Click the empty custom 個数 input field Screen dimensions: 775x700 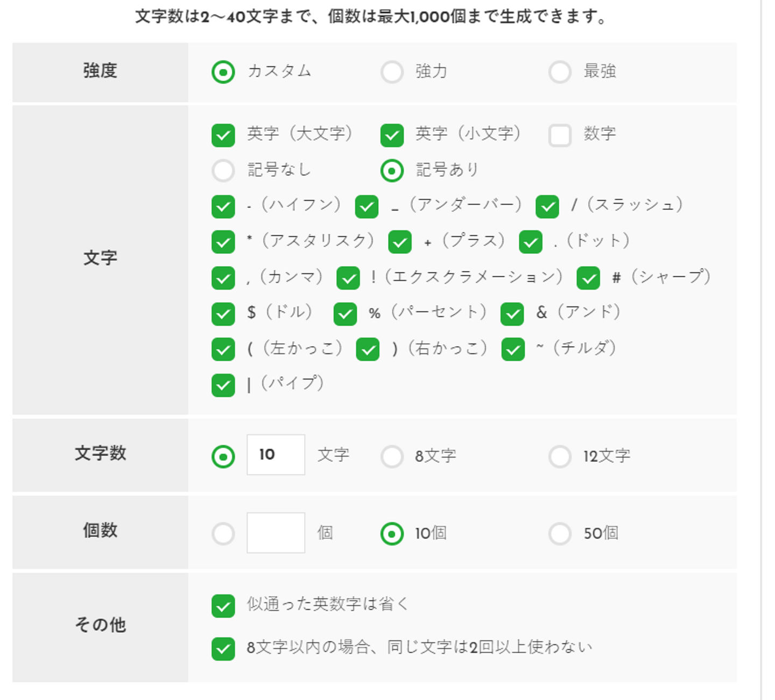coord(276,533)
